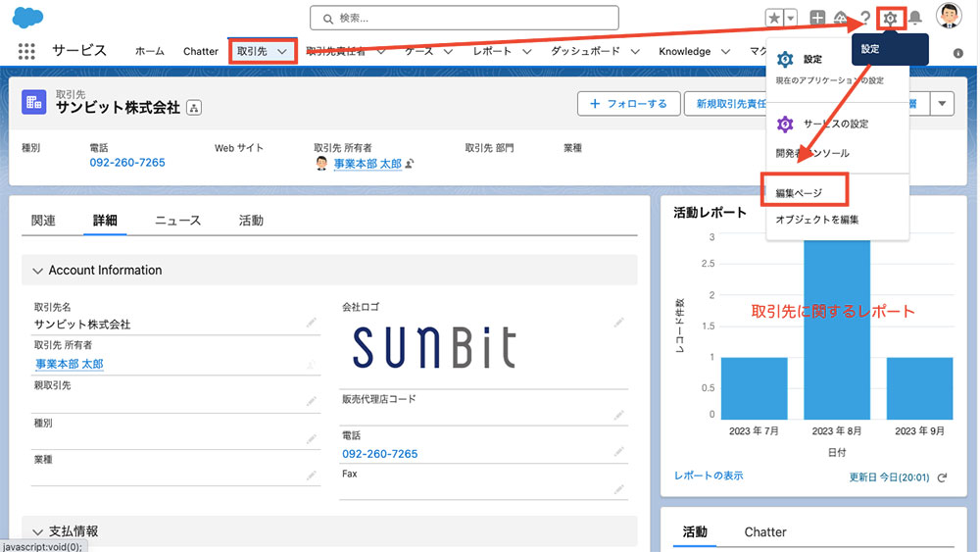The height and width of the screenshot is (552, 980).
Task: Edit the 会社ロゴ field pencil icon
Action: point(618,323)
